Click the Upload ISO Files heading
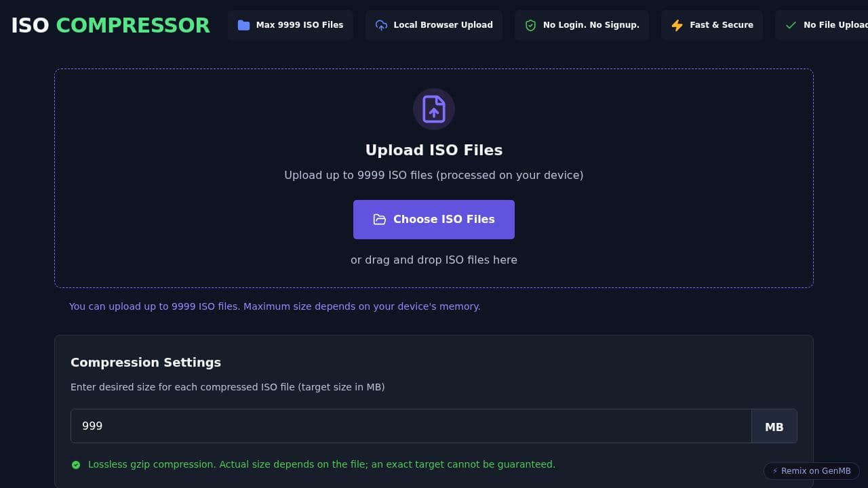868x488 pixels. pyautogui.click(x=434, y=150)
